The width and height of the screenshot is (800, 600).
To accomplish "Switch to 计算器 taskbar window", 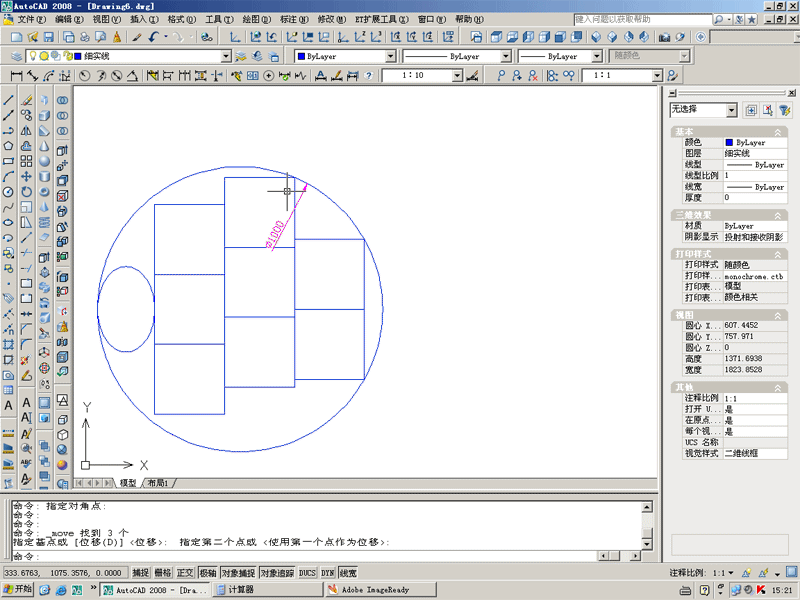I will coord(267,590).
